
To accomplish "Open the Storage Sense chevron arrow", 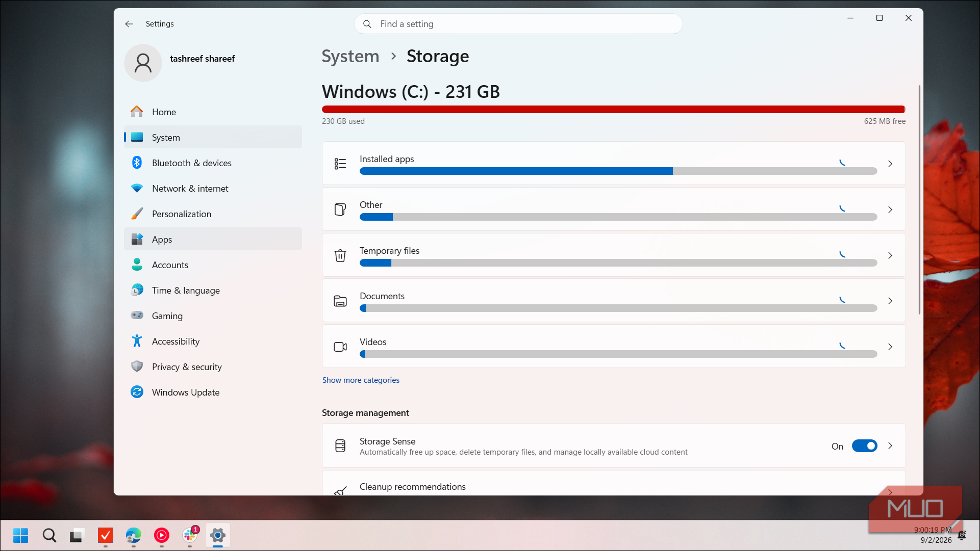I will [890, 445].
